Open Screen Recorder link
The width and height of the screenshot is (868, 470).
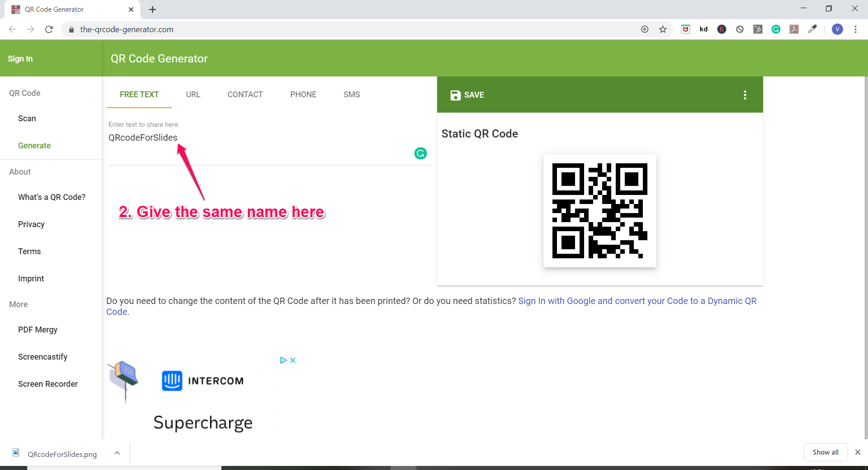[x=48, y=384]
